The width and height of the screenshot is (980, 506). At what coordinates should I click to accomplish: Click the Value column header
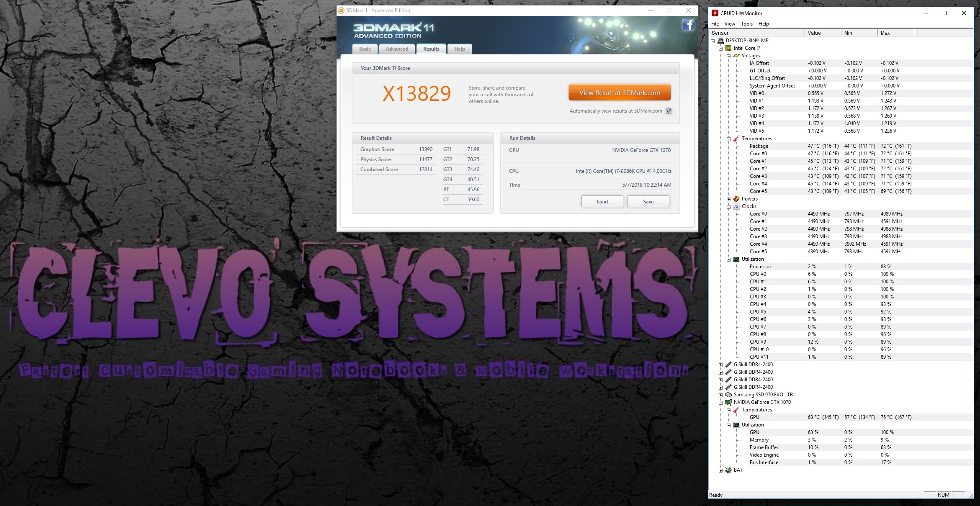(x=823, y=33)
